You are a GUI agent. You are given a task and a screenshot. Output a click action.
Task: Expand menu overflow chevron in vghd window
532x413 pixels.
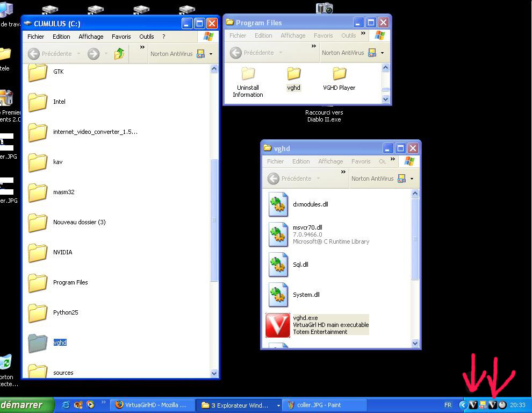tap(393, 159)
